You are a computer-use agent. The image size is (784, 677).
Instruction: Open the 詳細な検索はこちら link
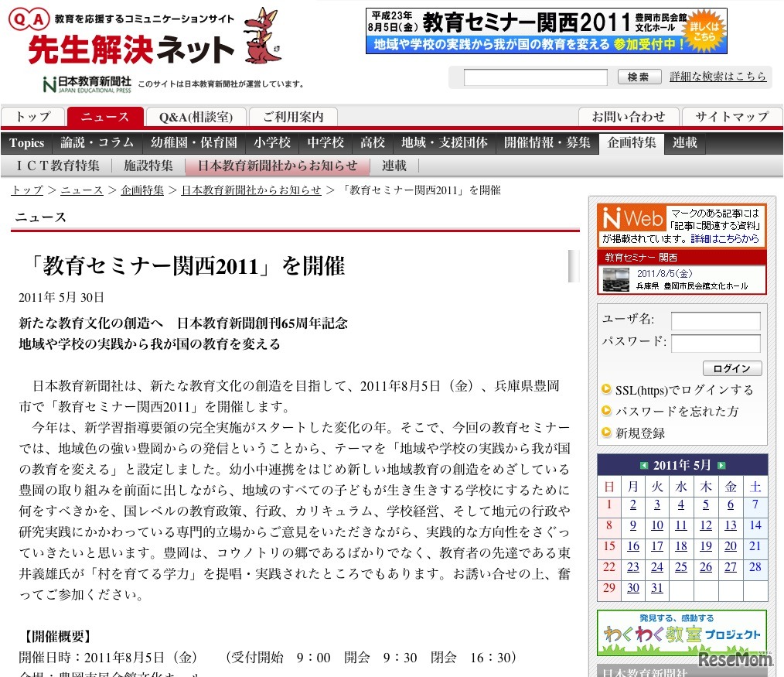718,77
